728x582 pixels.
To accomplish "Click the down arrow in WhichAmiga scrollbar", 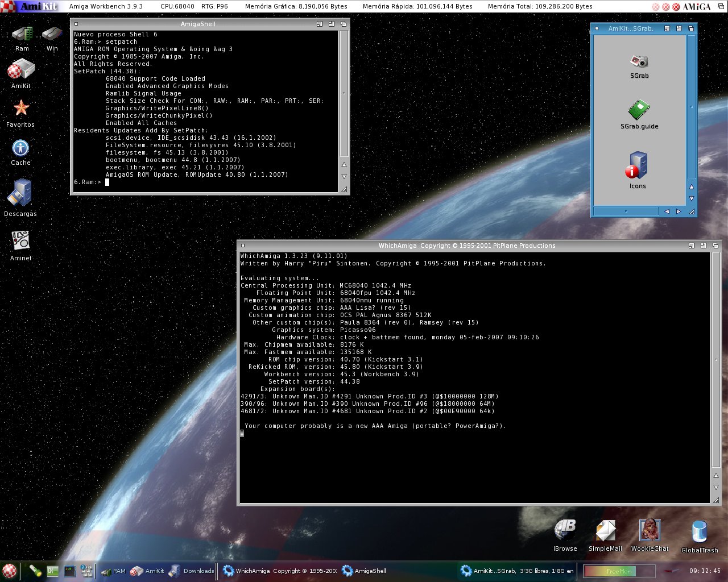I will 715,487.
